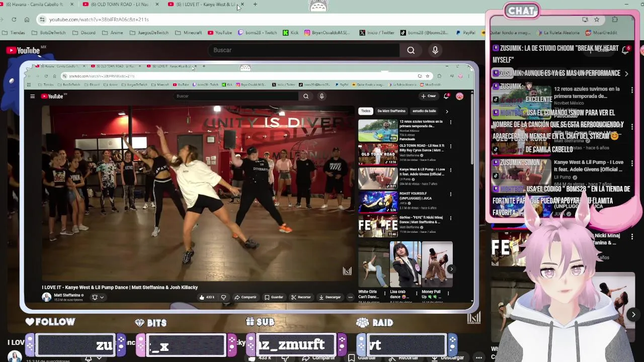Click the background YouTube voice search microphone

click(x=435, y=50)
